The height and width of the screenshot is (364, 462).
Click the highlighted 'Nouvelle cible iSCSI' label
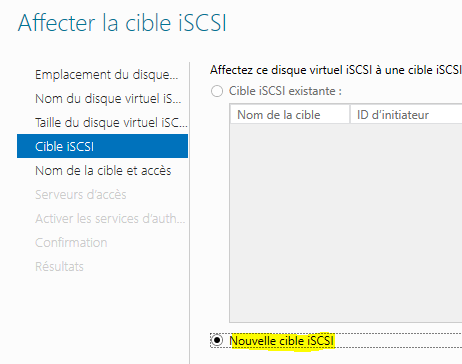click(x=282, y=341)
